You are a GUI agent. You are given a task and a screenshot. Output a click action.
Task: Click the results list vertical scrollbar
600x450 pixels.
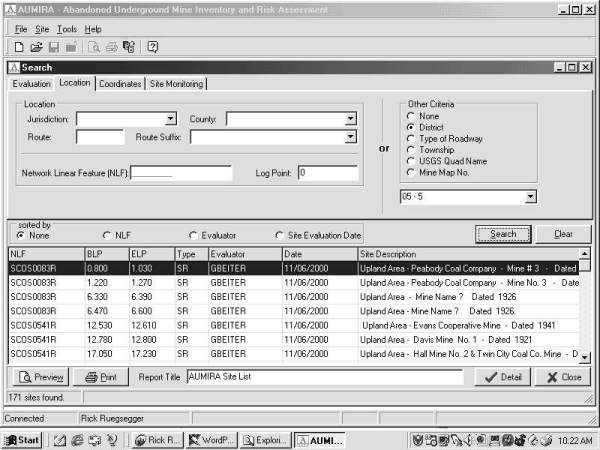[586, 310]
